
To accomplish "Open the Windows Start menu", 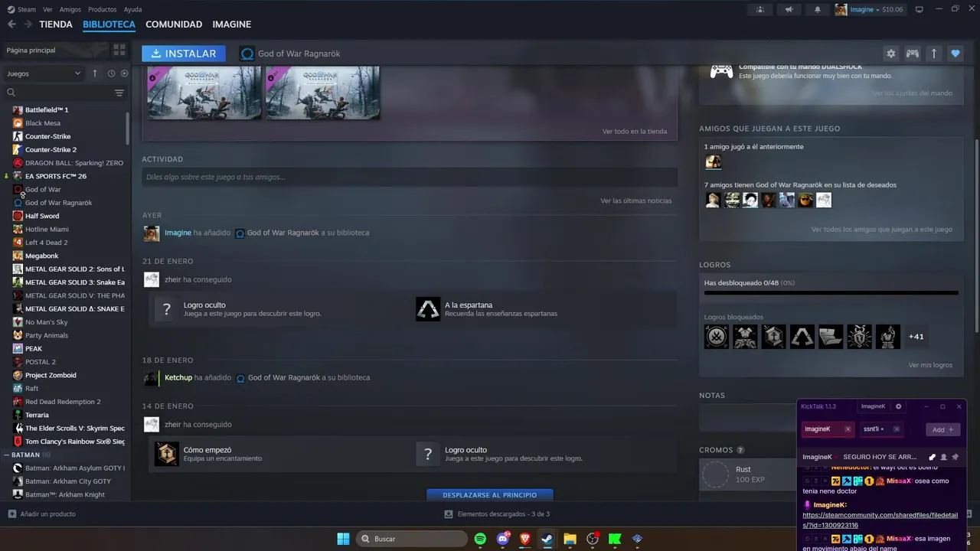I will pyautogui.click(x=343, y=539).
